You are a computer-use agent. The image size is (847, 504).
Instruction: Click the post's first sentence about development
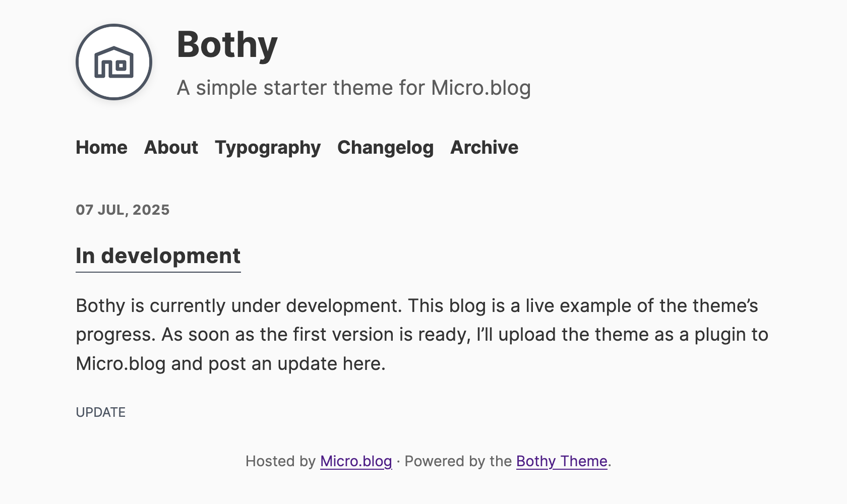pos(239,306)
